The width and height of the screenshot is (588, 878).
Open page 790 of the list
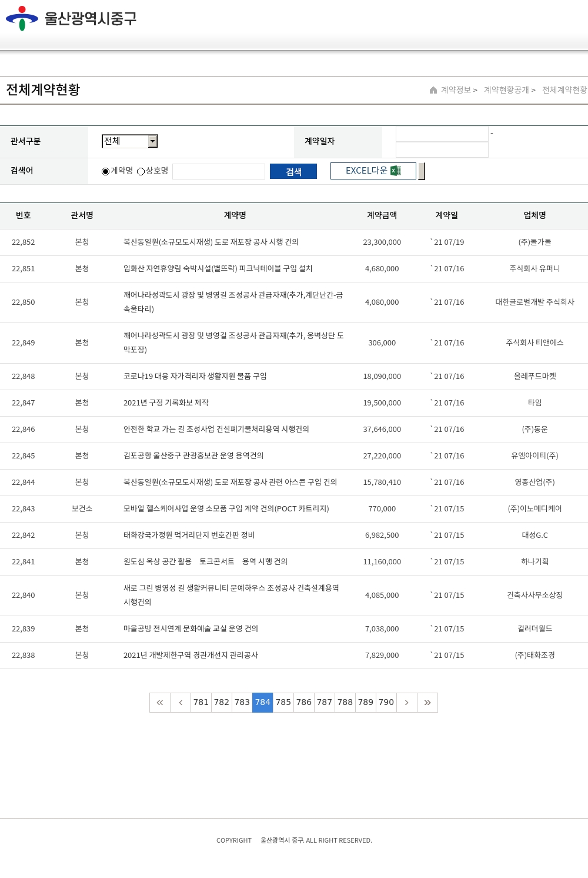tap(386, 703)
